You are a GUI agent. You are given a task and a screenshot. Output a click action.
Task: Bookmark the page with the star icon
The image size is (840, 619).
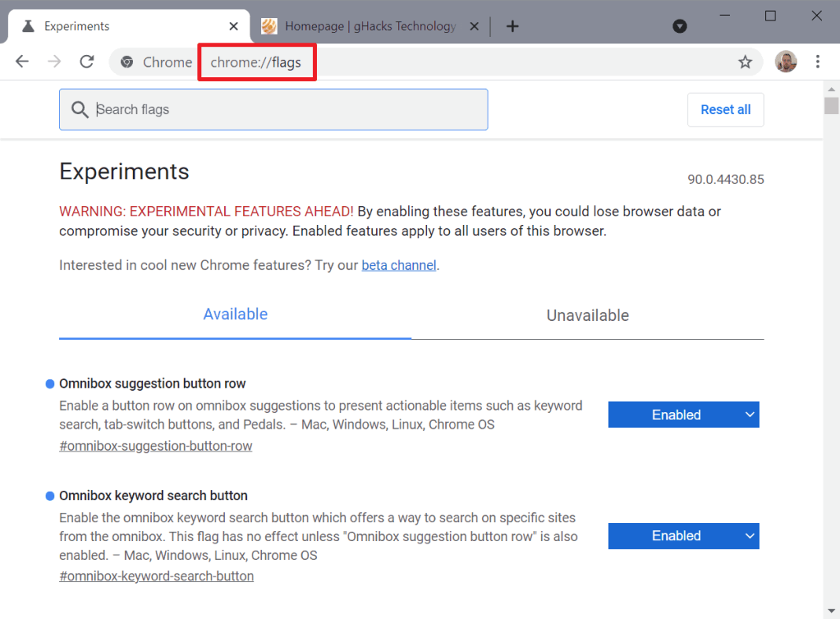[745, 61]
